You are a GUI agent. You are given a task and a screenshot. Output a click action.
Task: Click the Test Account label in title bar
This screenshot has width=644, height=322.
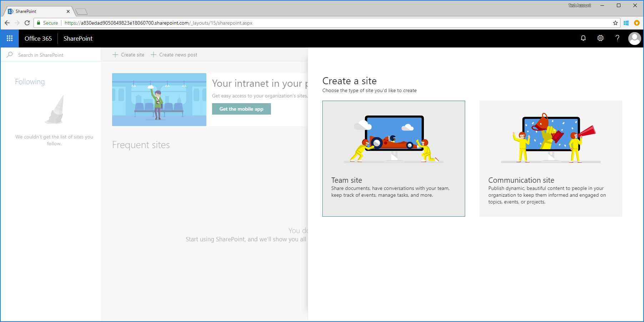[579, 5]
